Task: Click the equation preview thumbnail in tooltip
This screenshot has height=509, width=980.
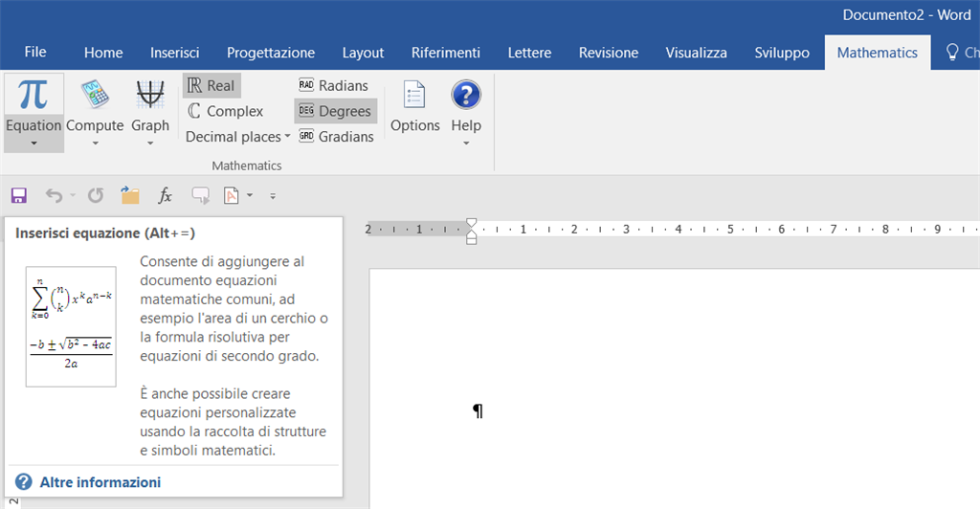Action: [x=71, y=326]
